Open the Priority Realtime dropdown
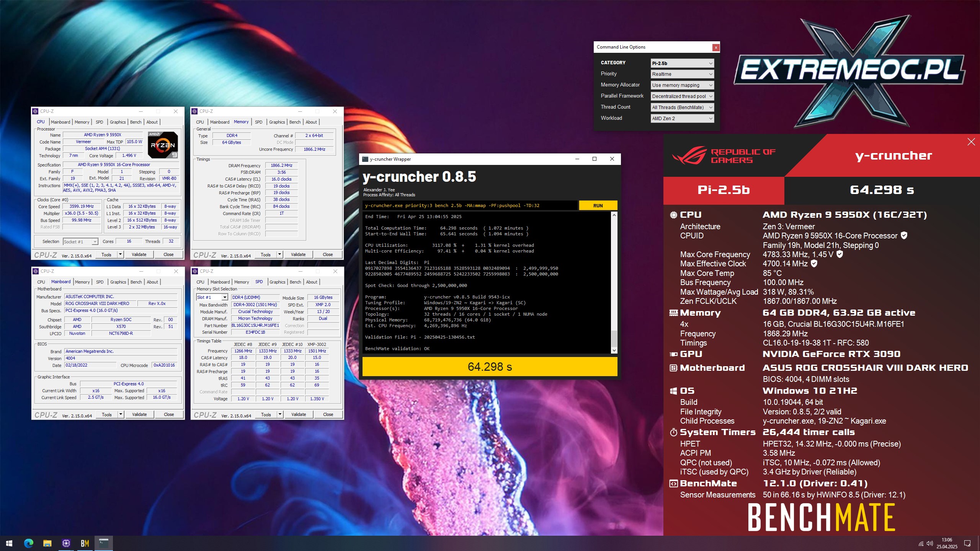The width and height of the screenshot is (980, 551). click(682, 74)
